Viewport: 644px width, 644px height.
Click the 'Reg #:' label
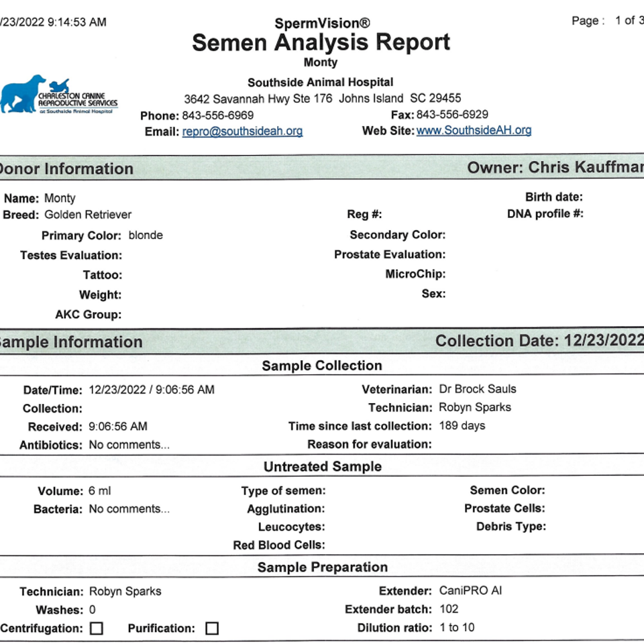point(365,214)
